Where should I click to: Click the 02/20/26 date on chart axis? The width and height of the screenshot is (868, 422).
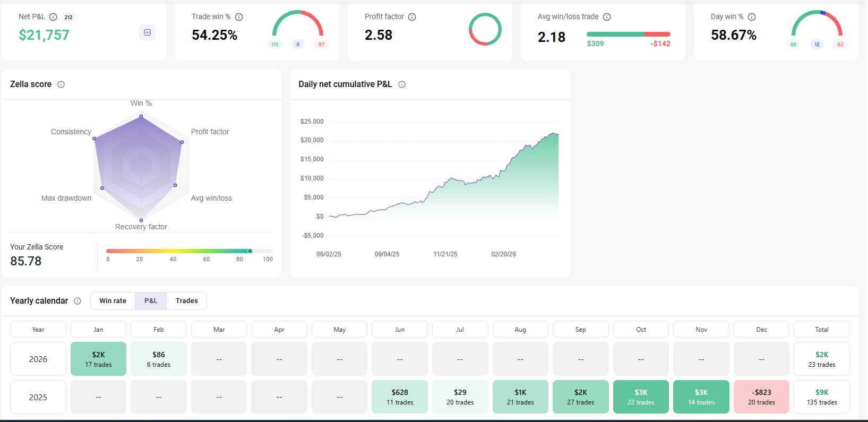coord(503,254)
